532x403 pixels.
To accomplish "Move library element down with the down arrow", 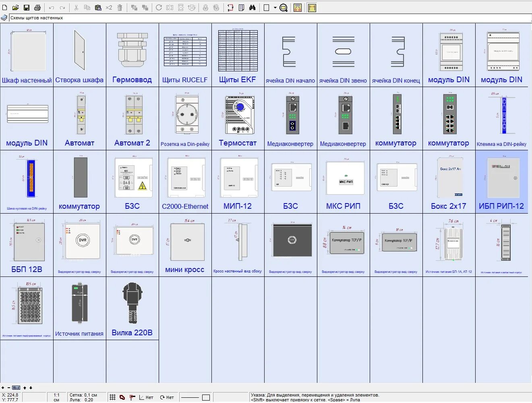I will pos(31,388).
